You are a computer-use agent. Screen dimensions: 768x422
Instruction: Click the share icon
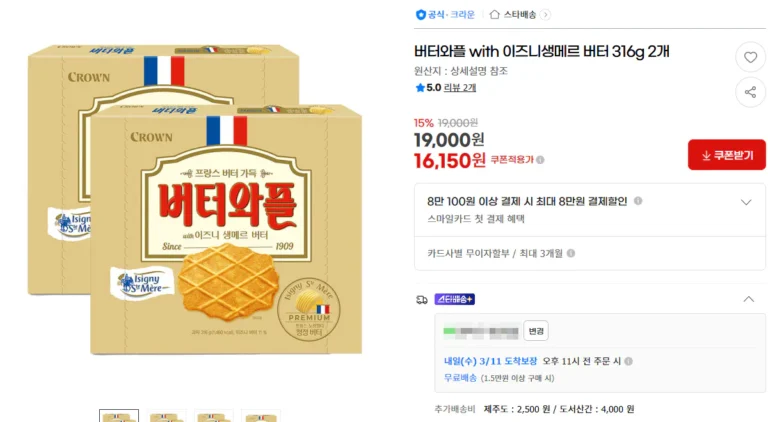click(750, 93)
